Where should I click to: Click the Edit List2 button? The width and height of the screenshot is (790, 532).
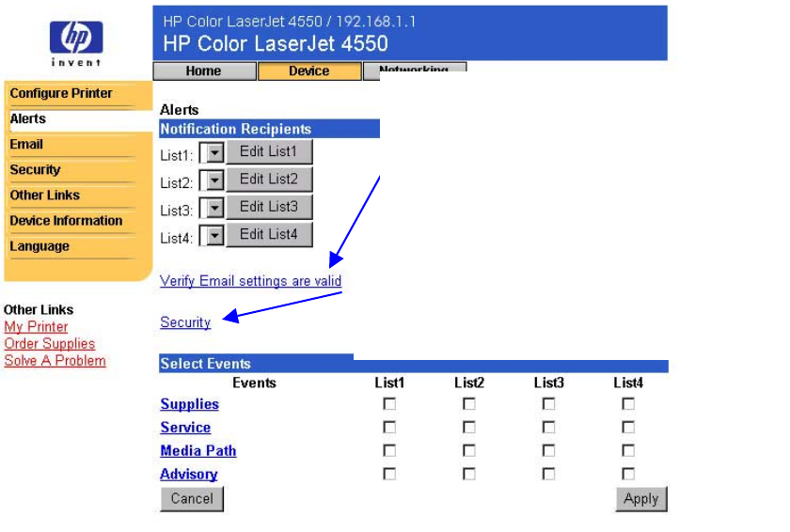(x=269, y=180)
